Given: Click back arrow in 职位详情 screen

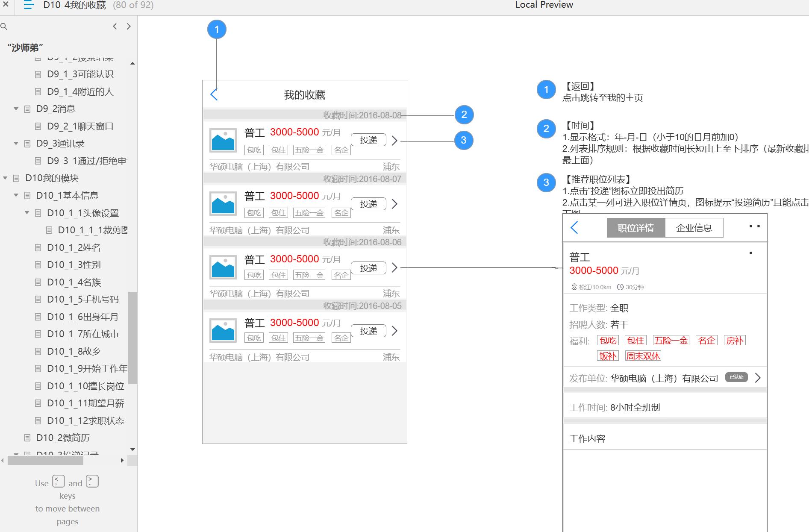Looking at the screenshot, I should pyautogui.click(x=574, y=227).
